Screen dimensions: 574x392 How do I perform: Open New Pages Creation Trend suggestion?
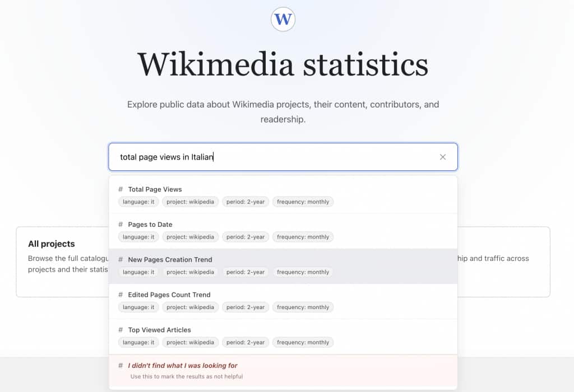pos(283,266)
